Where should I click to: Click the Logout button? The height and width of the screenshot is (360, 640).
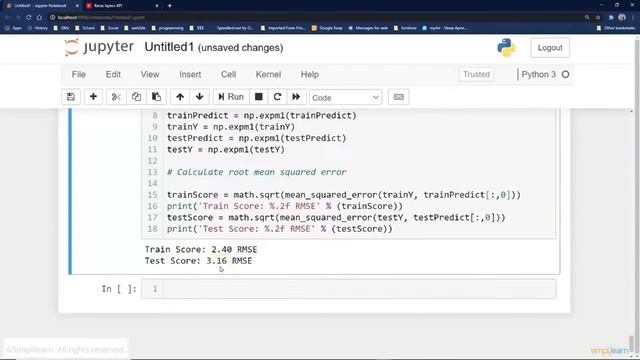(550, 48)
